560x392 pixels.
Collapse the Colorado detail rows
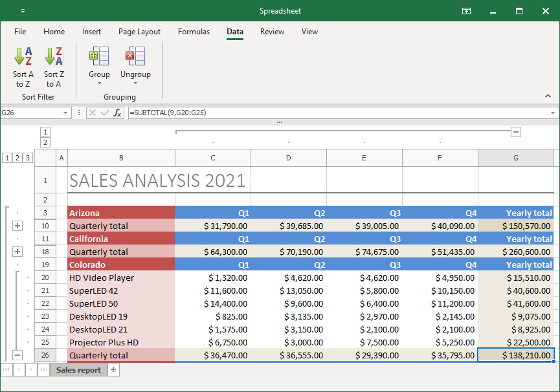pos(17,354)
